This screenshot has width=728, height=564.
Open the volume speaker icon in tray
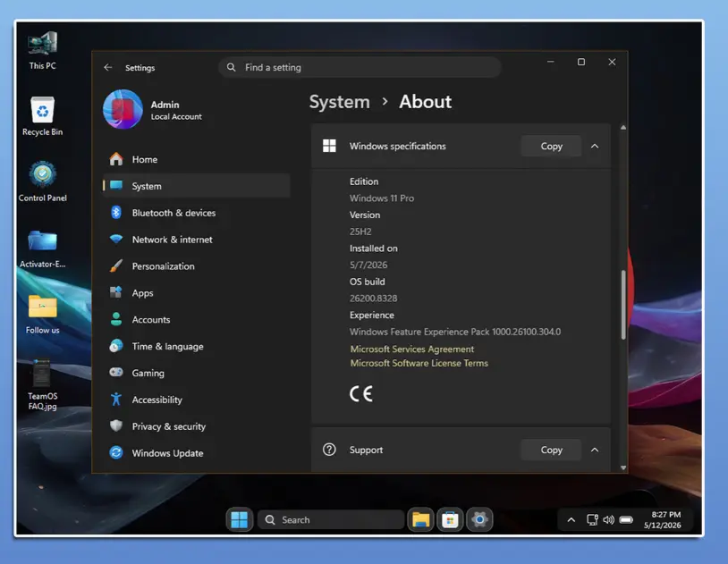point(608,520)
